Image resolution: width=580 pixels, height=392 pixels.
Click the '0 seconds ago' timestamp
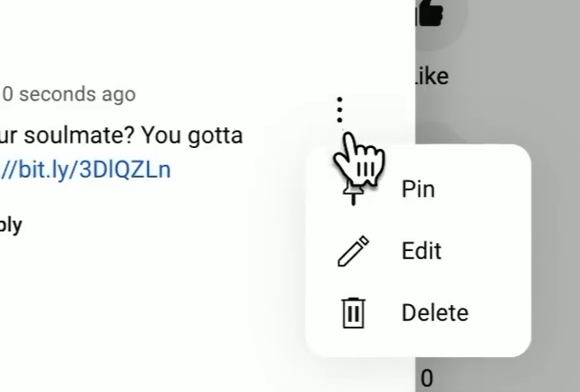coord(69,94)
